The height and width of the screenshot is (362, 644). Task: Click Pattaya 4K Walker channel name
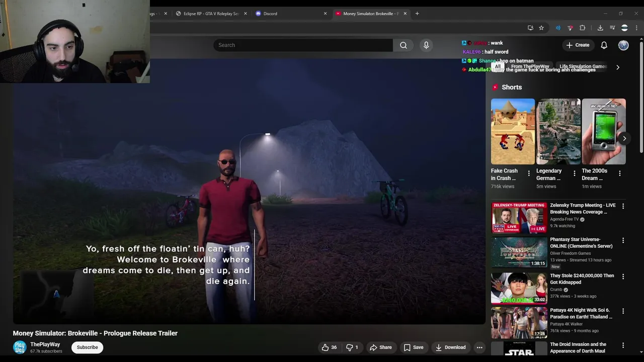566,324
